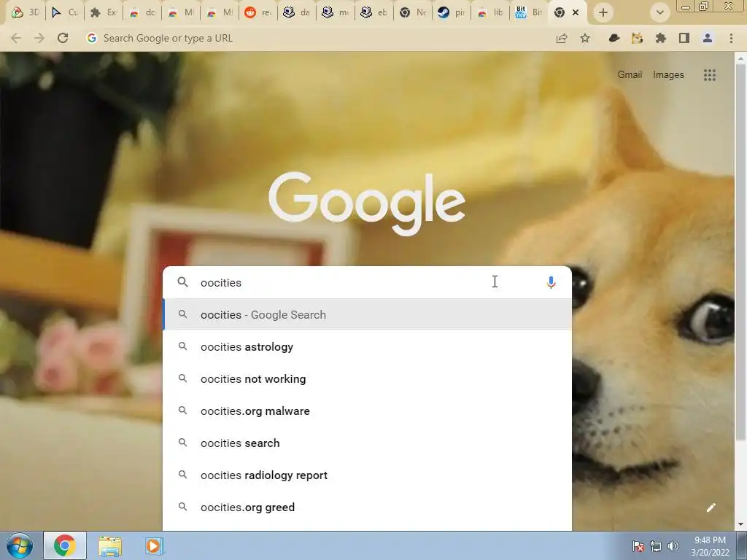The width and height of the screenshot is (747, 560).
Task: Open the tab search dropdown chevron
Action: click(x=659, y=13)
